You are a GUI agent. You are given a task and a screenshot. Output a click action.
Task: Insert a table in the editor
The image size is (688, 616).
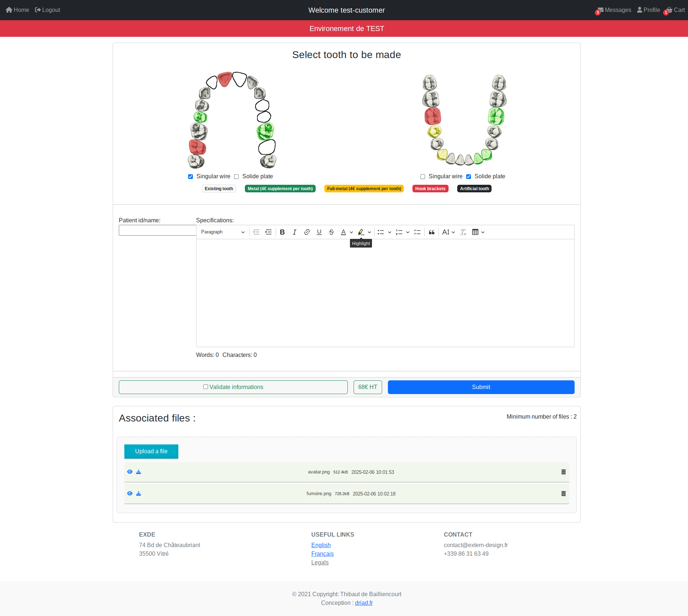(x=475, y=232)
